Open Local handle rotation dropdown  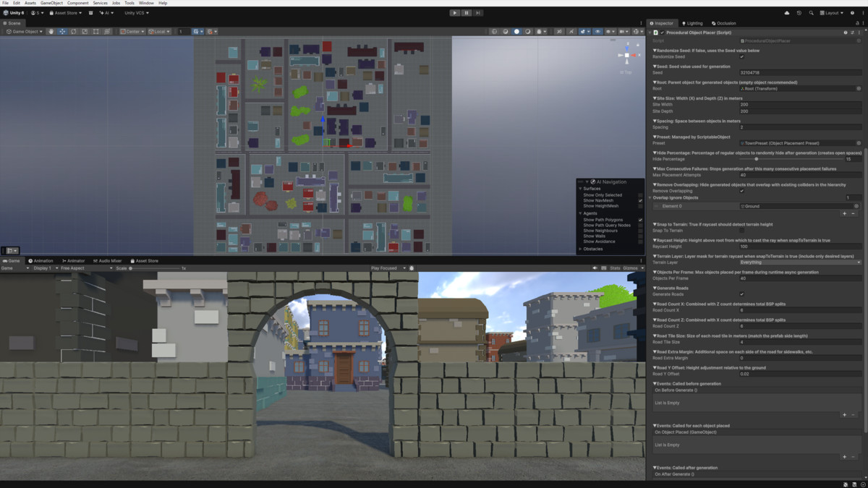(x=159, y=32)
